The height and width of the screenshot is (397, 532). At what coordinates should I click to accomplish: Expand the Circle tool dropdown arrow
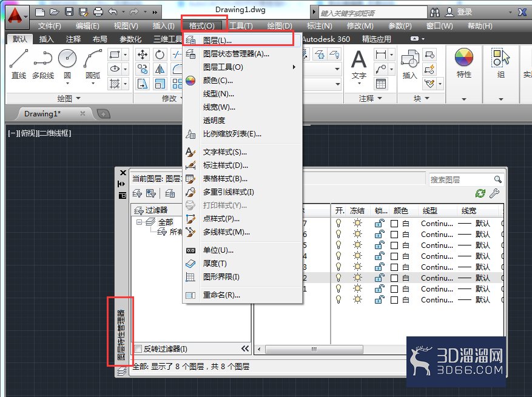67,84
